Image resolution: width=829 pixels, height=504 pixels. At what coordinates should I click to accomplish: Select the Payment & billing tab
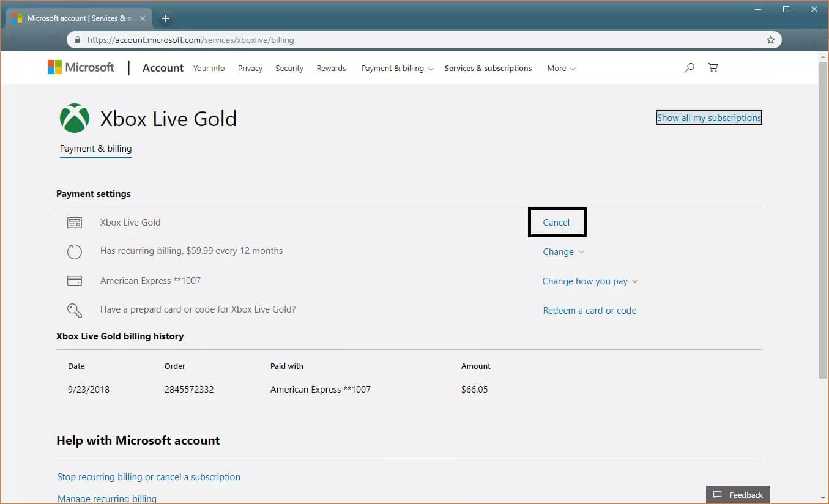(x=96, y=149)
